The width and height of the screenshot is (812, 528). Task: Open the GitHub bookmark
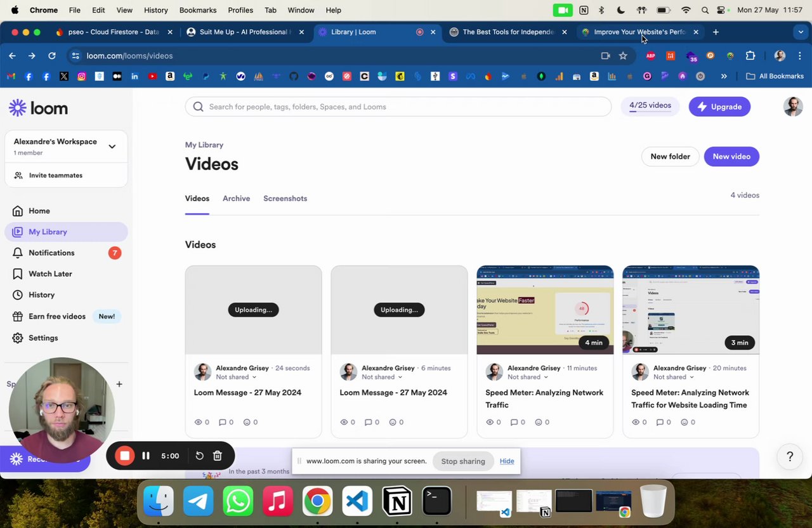[294, 76]
